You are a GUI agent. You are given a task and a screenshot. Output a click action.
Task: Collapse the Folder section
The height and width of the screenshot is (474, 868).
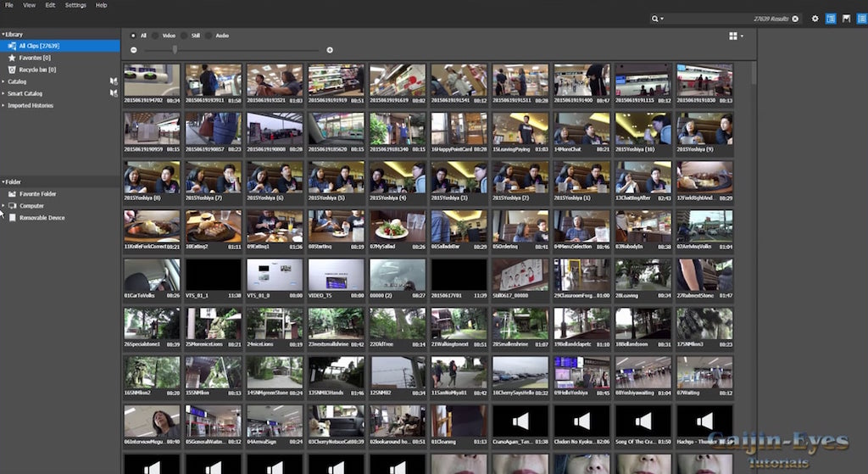pyautogui.click(x=3, y=181)
